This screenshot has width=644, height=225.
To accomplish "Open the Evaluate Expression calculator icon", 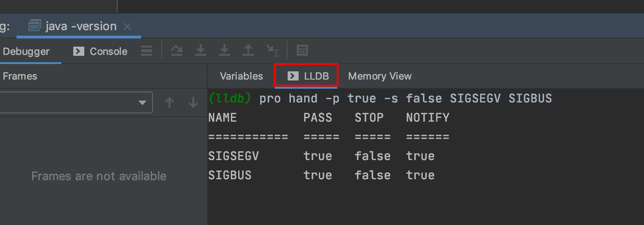I will [x=302, y=51].
